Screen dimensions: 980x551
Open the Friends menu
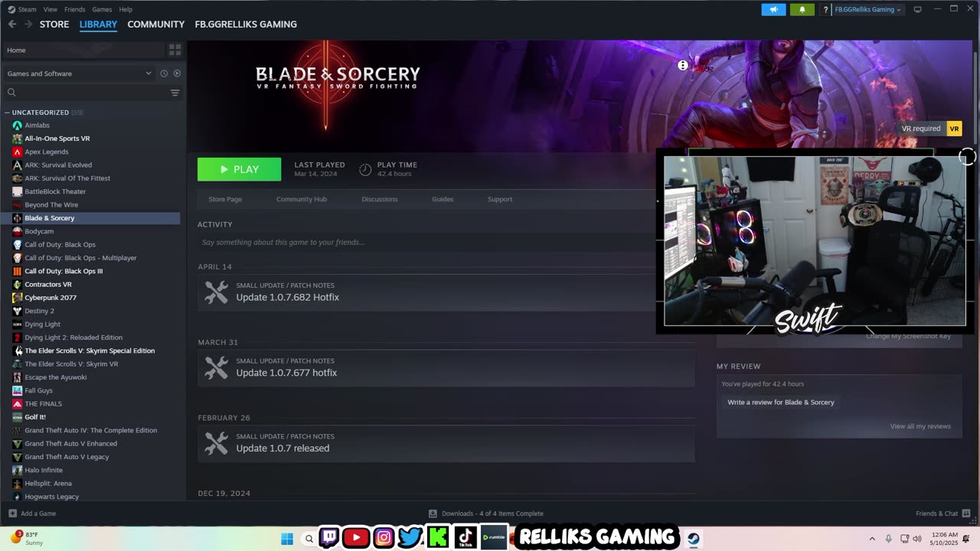75,9
